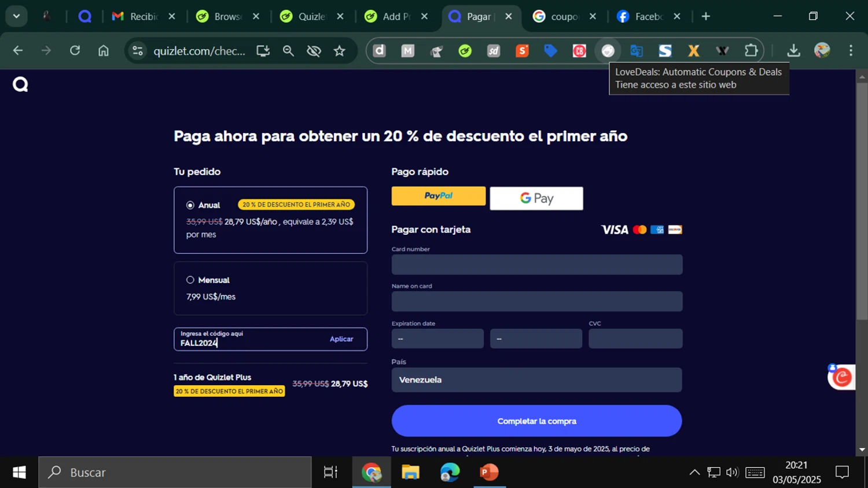Screen dimensions: 868x488
Task: Click the gray 'sd' extension icon
Action: coord(494,51)
